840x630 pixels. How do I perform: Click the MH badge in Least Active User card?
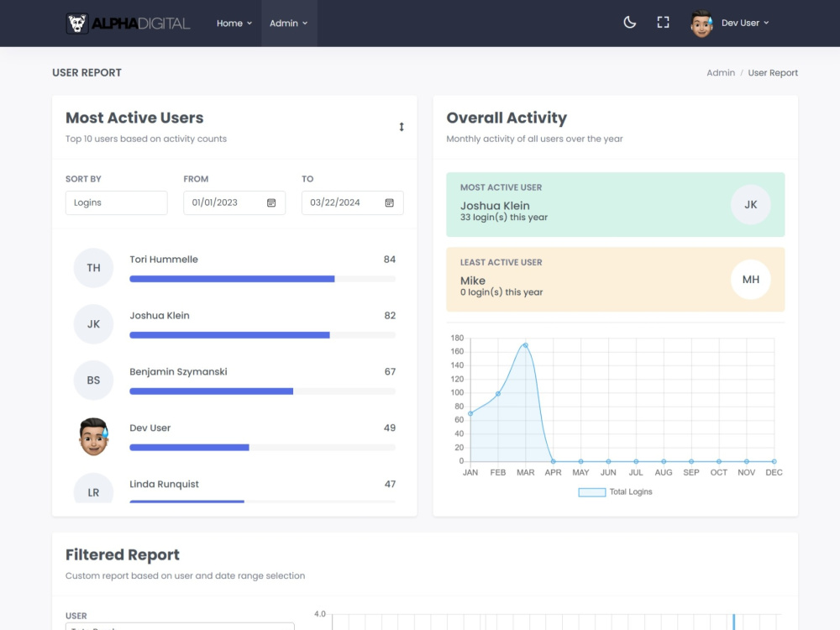click(750, 280)
